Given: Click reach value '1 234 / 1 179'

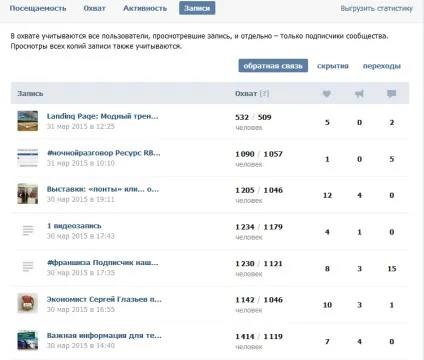Looking at the screenshot, I should tap(259, 227).
